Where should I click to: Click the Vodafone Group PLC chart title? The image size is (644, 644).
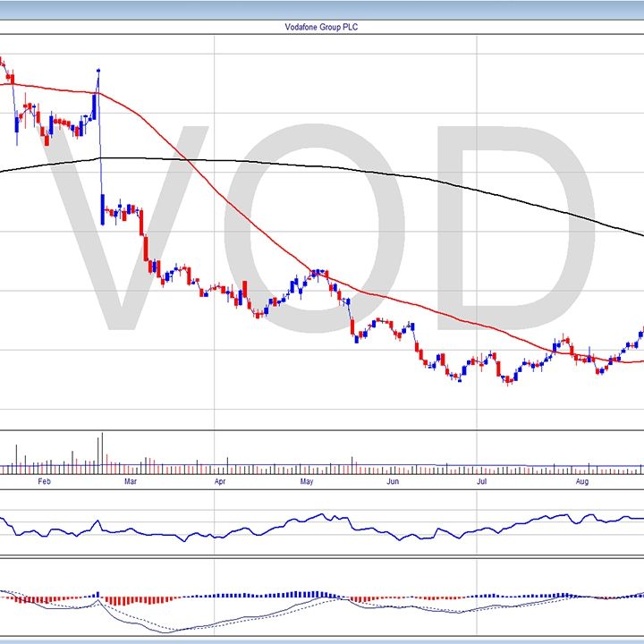click(x=320, y=27)
